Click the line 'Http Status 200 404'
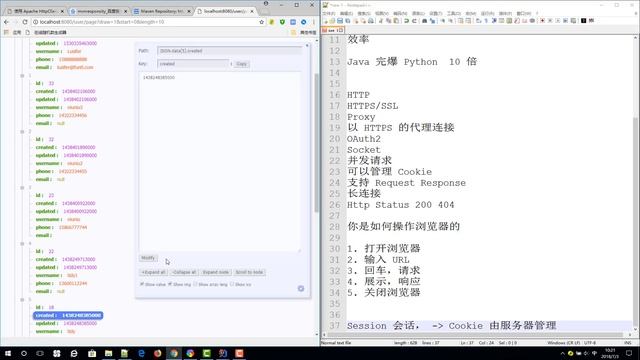Screen dimensions: 640x360 [x=400, y=205]
